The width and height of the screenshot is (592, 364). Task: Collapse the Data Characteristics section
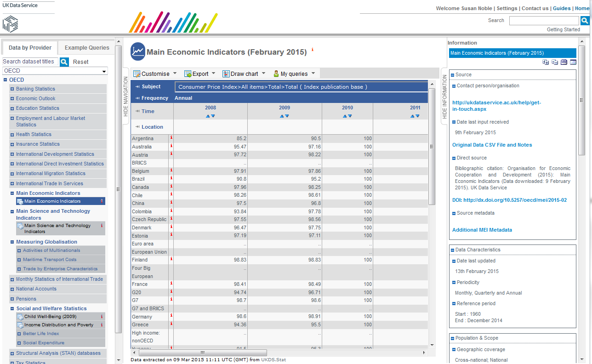[452, 250]
